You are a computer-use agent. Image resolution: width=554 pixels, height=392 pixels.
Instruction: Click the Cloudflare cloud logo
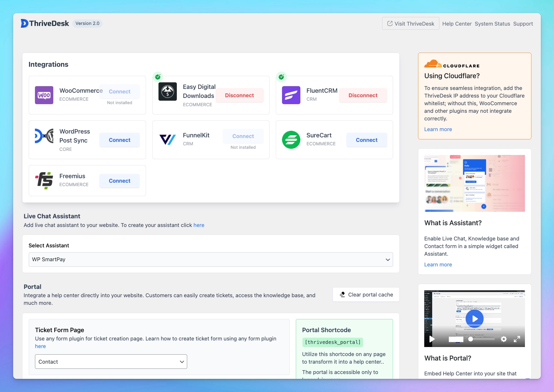(x=433, y=64)
